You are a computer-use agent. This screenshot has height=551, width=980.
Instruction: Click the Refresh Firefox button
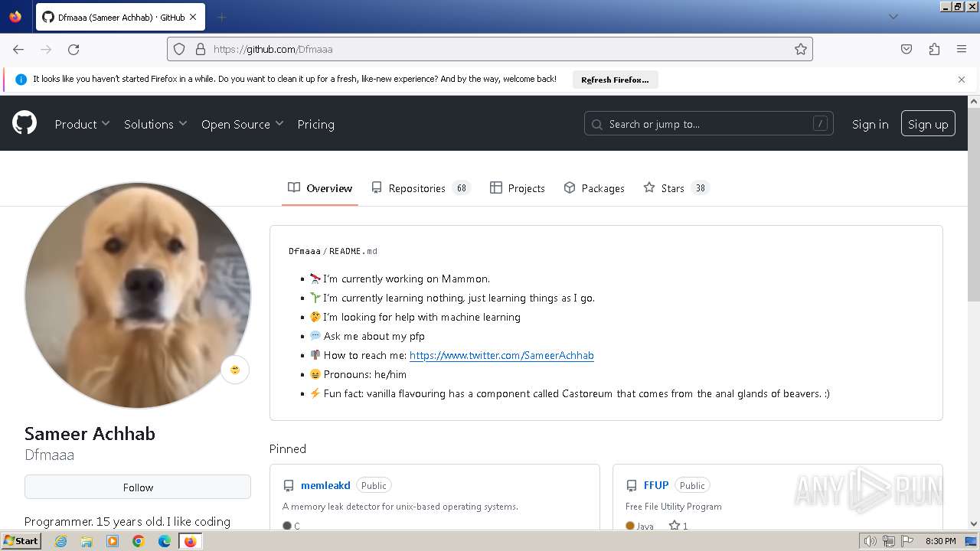click(615, 80)
